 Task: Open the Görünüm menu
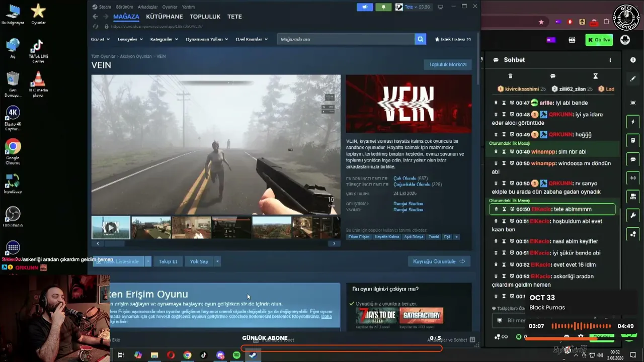[124, 7]
